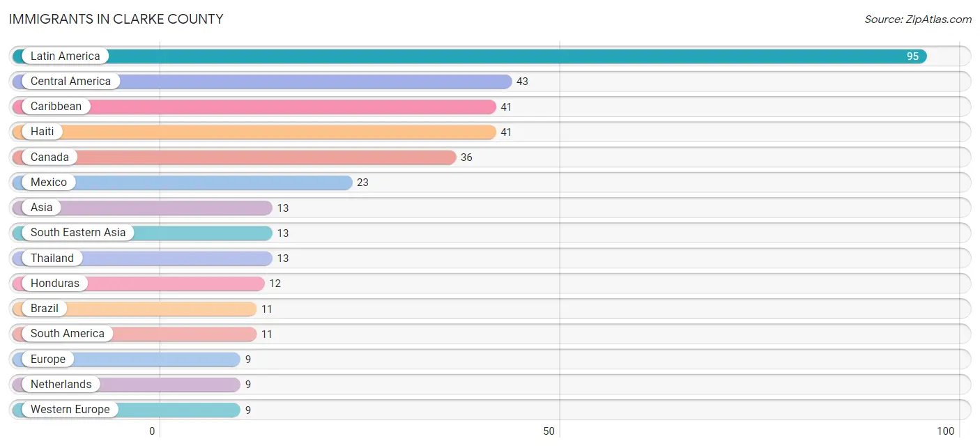Select the Central America bar
The image size is (980, 448).
coord(262,82)
